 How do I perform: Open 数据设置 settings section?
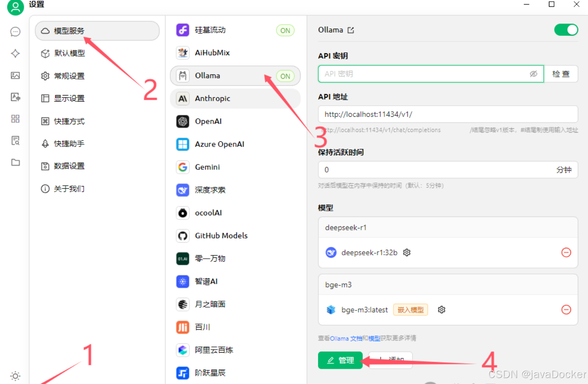pyautogui.click(x=97, y=166)
